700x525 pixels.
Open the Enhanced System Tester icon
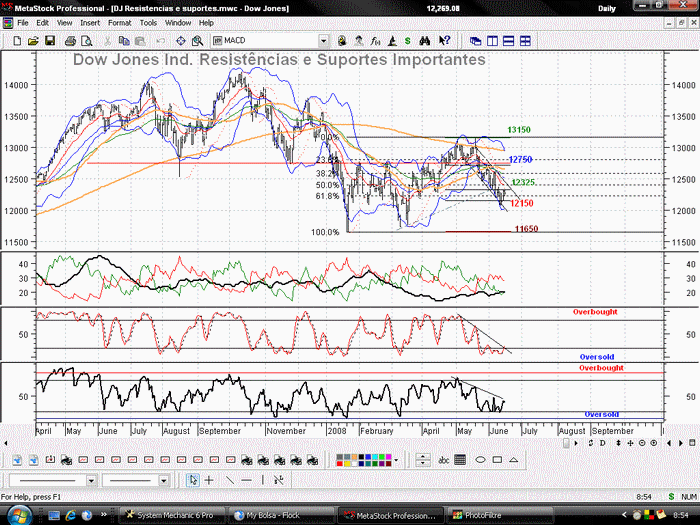392,41
